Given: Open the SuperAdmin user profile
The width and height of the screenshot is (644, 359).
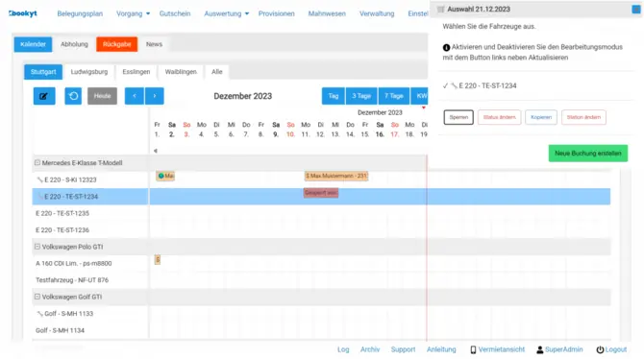Looking at the screenshot, I should click(x=559, y=349).
